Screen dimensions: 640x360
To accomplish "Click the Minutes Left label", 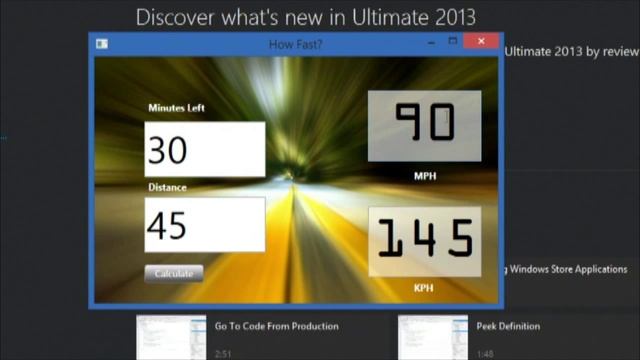I will (176, 108).
